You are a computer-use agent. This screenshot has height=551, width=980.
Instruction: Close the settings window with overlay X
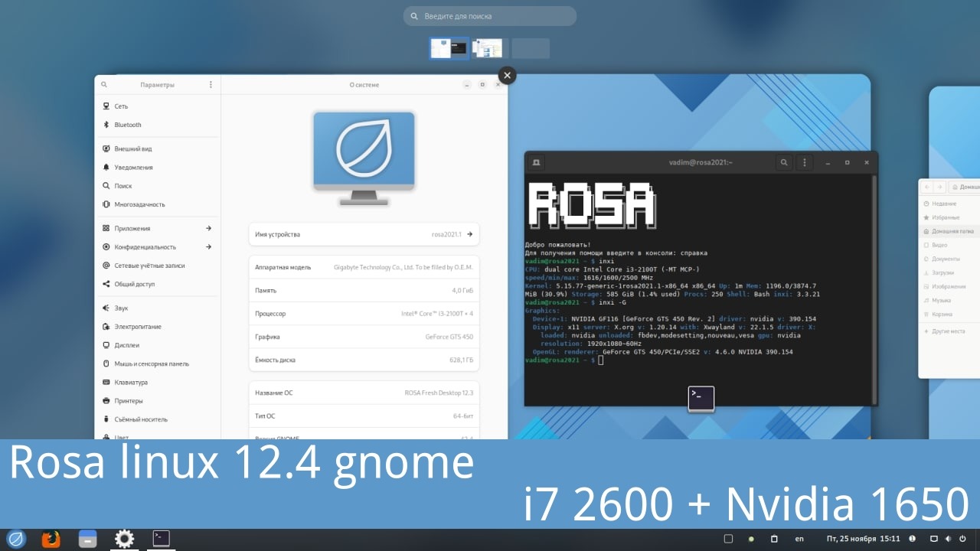[x=507, y=75]
